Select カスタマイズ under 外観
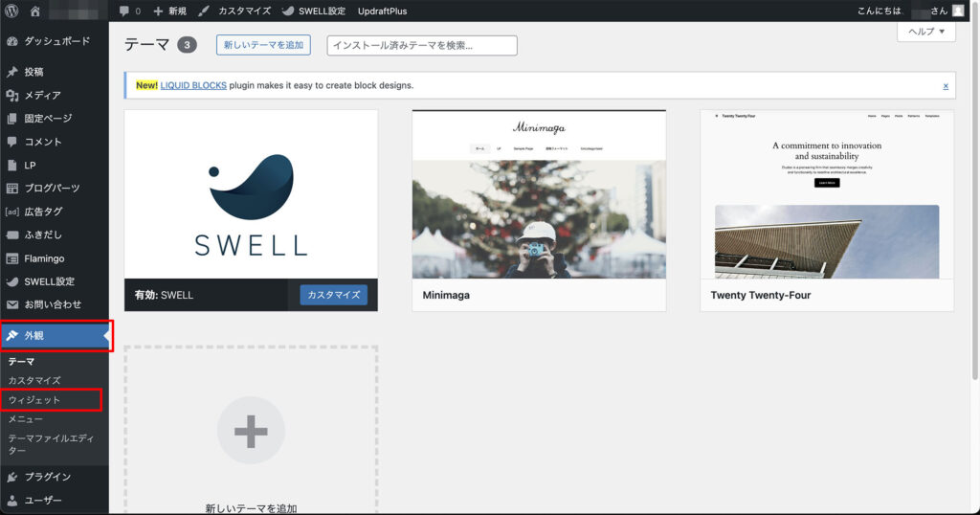This screenshot has height=515, width=980. coord(34,380)
